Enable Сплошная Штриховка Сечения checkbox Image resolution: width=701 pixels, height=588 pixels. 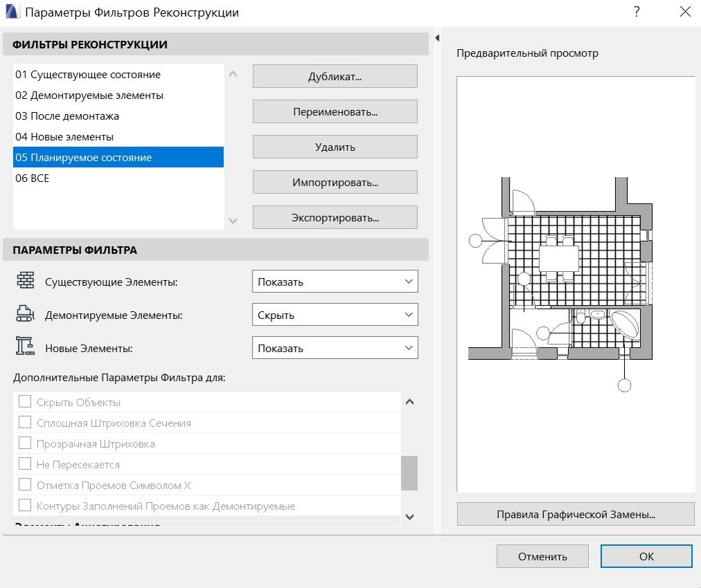25,422
